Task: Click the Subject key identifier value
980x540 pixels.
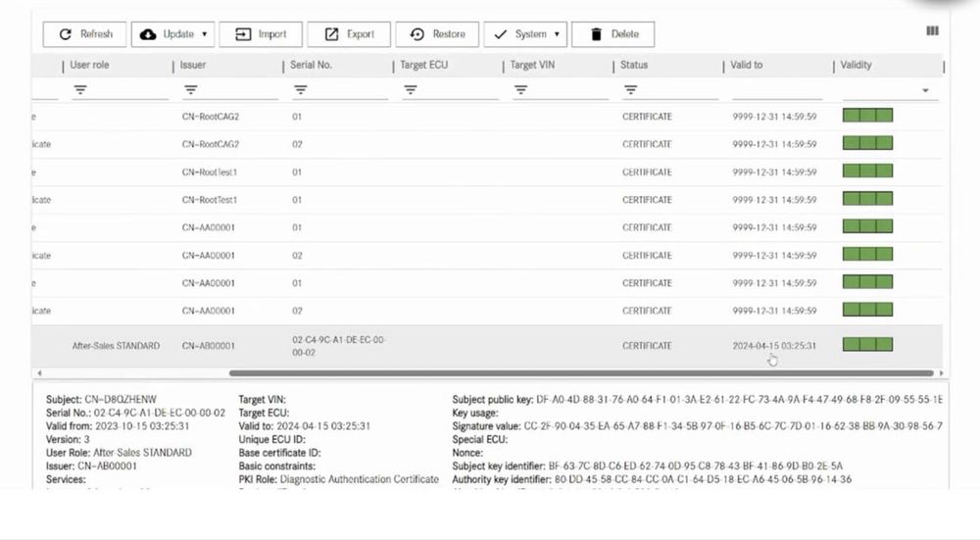Action: [696, 466]
